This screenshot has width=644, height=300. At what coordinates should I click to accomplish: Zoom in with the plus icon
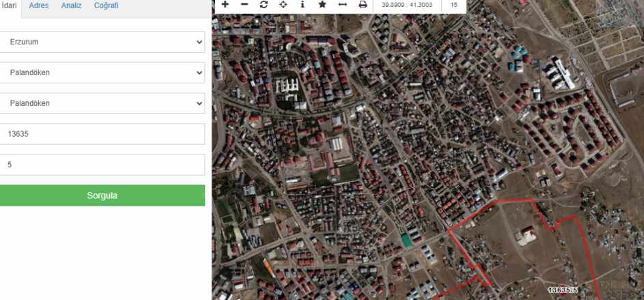[x=225, y=5]
